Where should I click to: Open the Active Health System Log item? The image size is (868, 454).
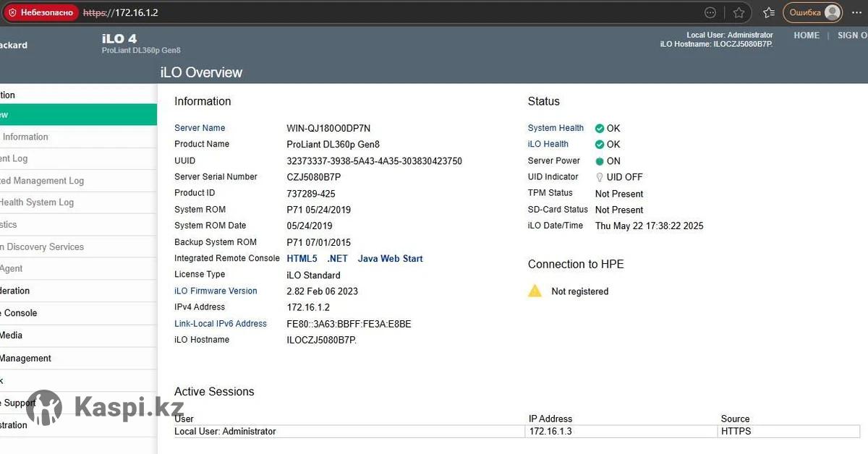coord(78,202)
